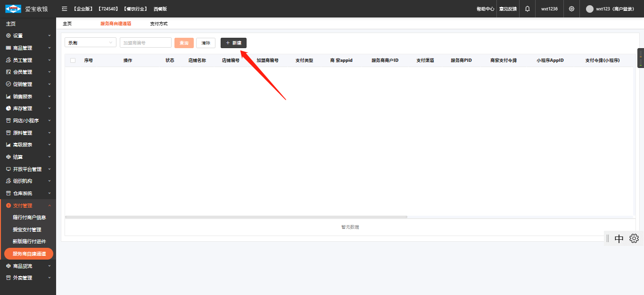The height and width of the screenshot is (295, 644).
Task: Expand the 会员管理 sidebar section
Action: pyautogui.click(x=28, y=72)
